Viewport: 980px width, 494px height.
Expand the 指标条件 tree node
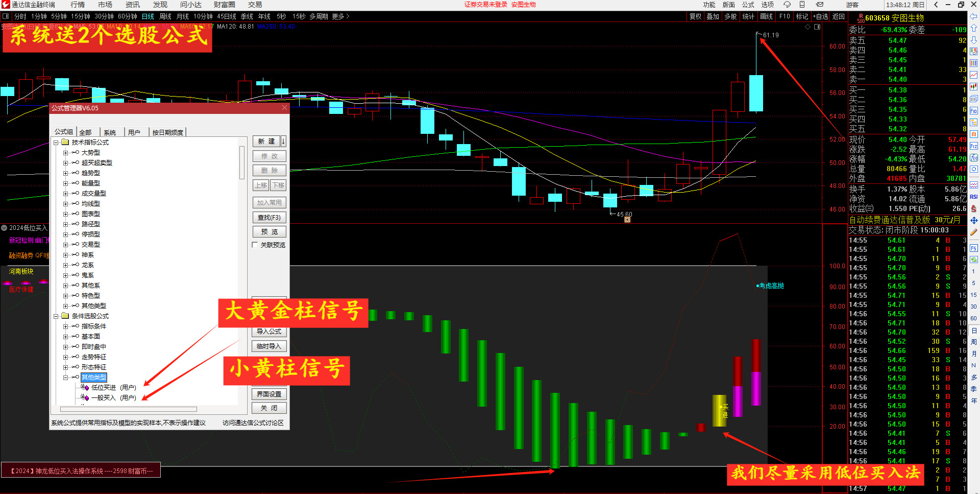(65, 326)
